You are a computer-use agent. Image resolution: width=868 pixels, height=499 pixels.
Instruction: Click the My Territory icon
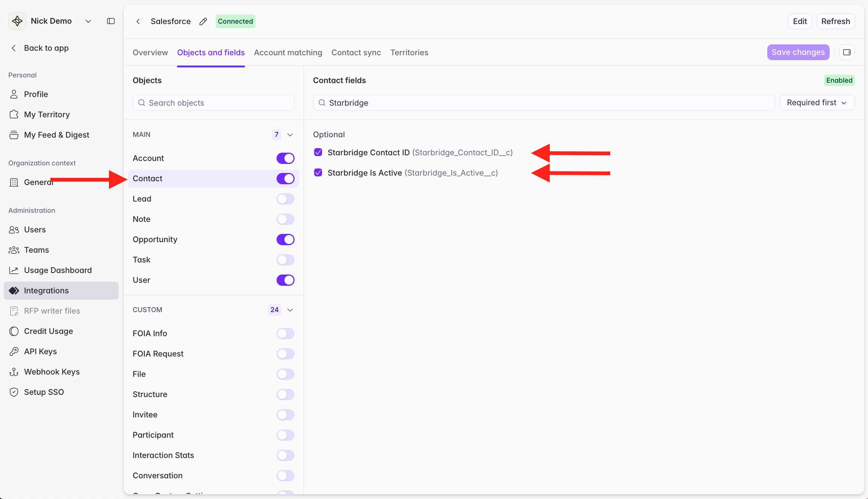14,114
